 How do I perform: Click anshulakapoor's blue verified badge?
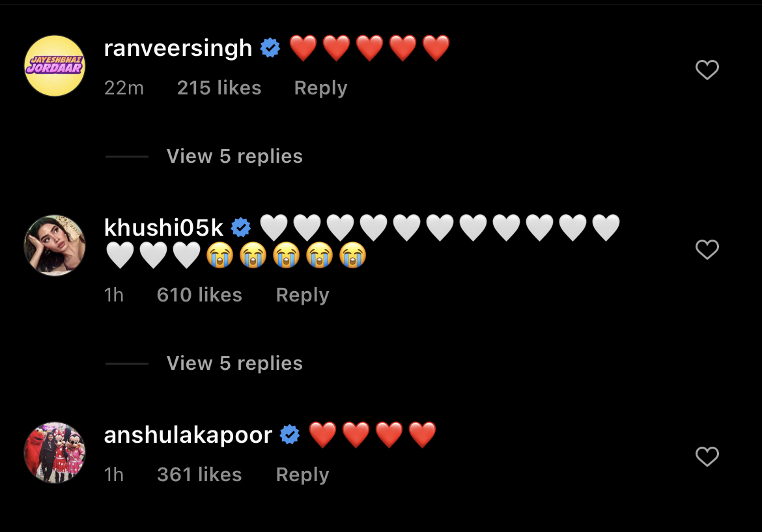click(290, 434)
